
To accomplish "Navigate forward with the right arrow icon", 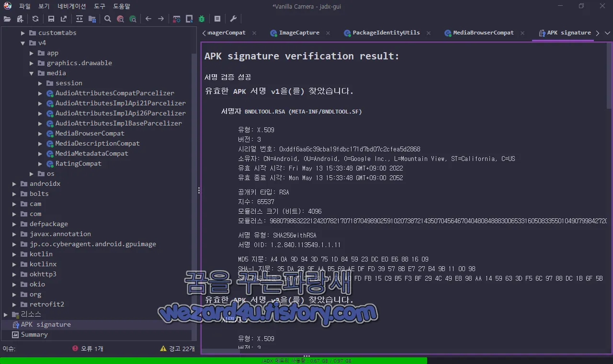I will 161,19.
